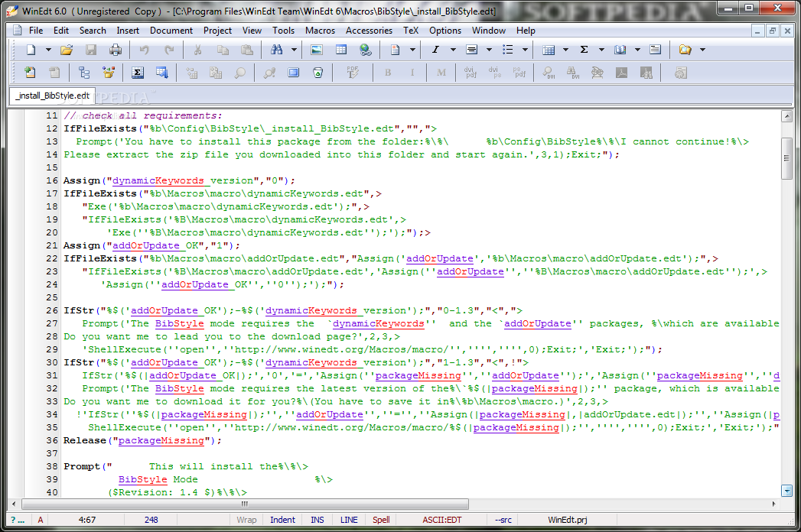
Task: Click the New Document icon
Action: pyautogui.click(x=31, y=50)
